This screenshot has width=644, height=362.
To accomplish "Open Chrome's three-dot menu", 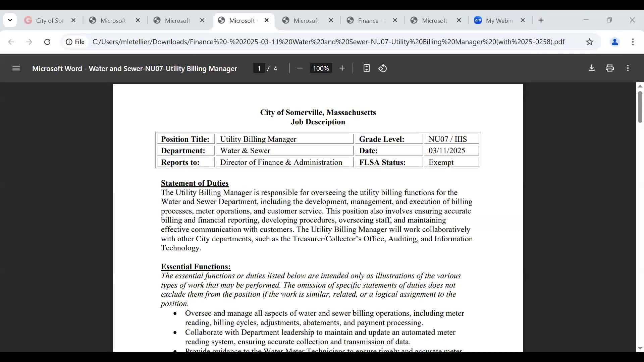I will 633,42.
